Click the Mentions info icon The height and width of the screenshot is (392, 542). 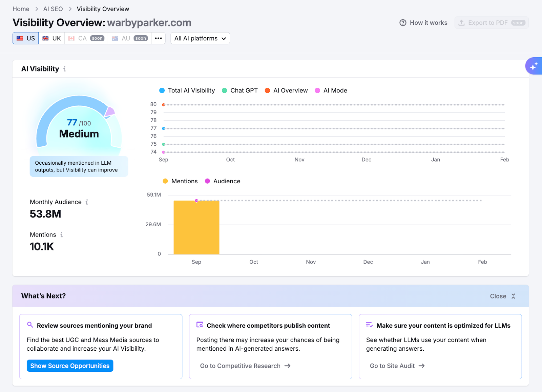[62, 234]
